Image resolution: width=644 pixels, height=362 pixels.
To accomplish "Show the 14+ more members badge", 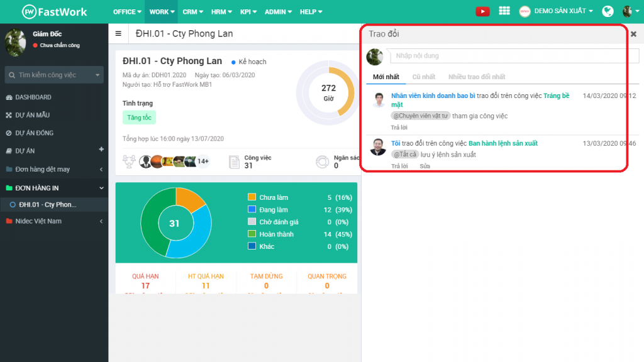I will click(x=203, y=162).
